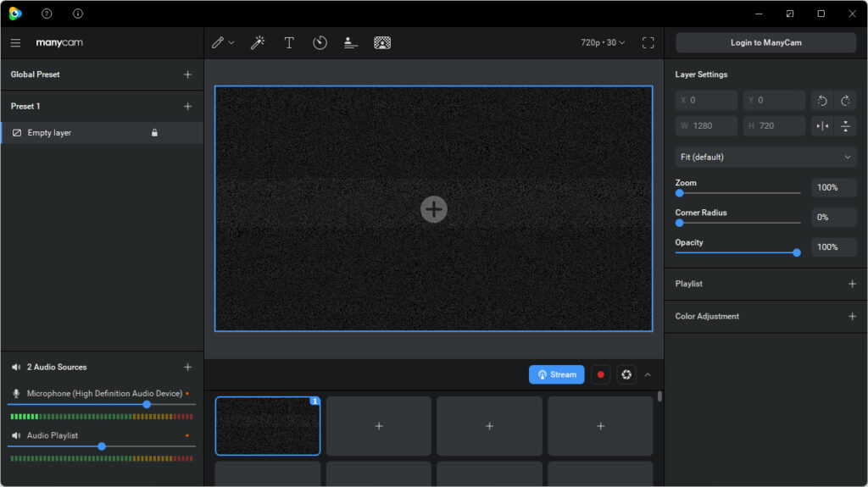Add source to third preset slot

point(489,426)
